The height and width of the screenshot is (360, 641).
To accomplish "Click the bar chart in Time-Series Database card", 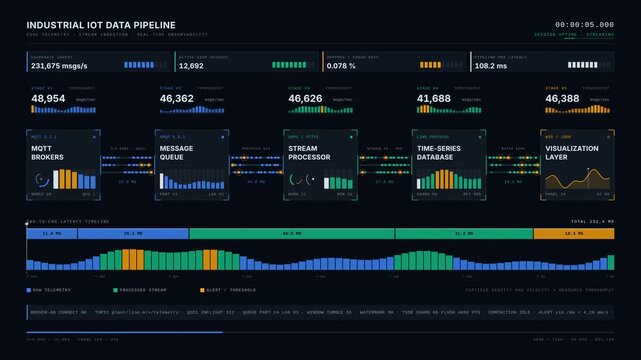I will [449, 179].
